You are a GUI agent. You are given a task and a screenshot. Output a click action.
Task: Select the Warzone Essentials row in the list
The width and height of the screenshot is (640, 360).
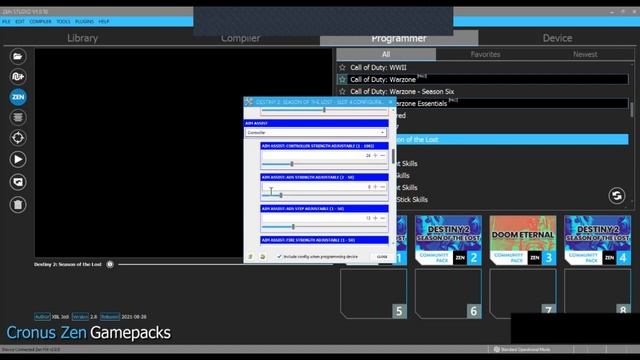(512, 103)
